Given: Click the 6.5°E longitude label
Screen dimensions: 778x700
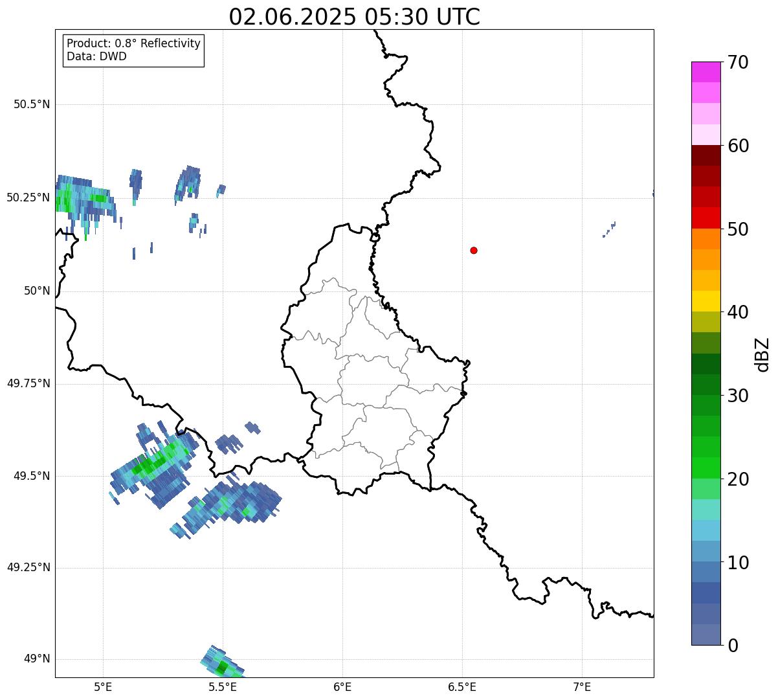Looking at the screenshot, I should 462,686.
